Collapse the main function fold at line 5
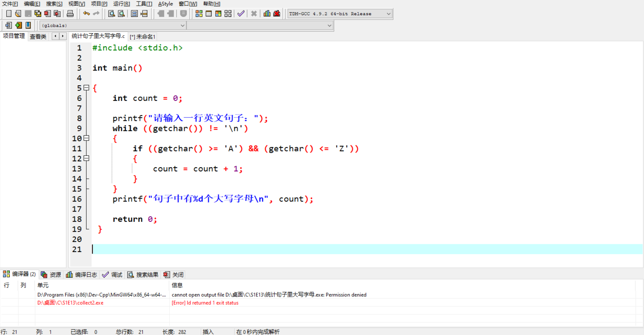 86,88
